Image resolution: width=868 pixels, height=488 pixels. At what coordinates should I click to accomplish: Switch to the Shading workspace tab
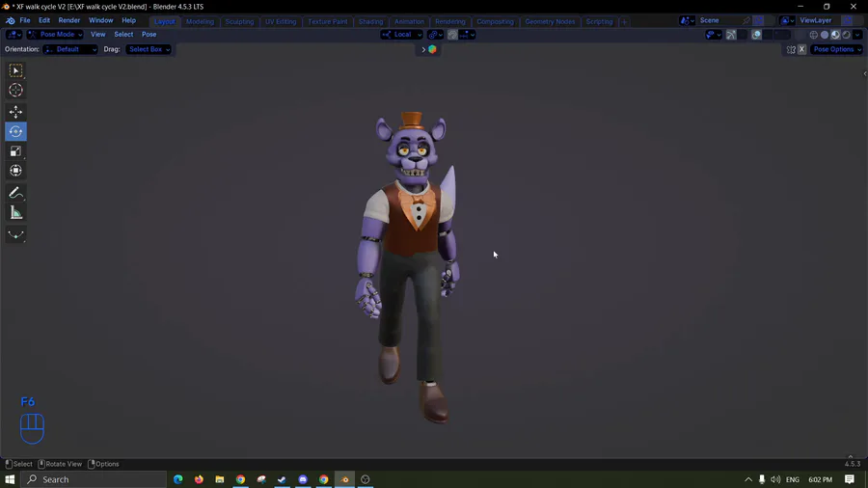point(370,21)
